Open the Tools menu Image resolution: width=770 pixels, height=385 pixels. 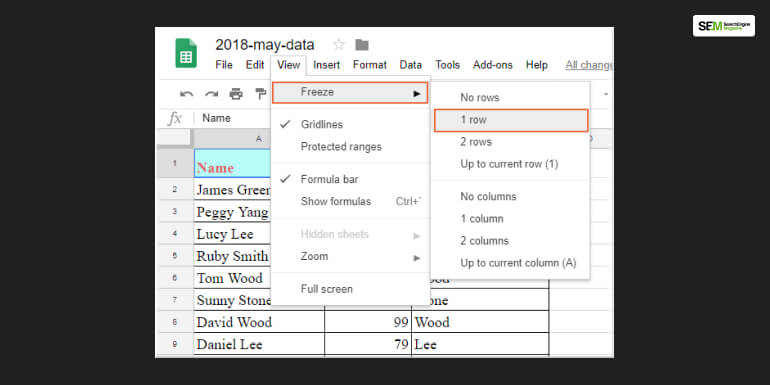tap(447, 65)
